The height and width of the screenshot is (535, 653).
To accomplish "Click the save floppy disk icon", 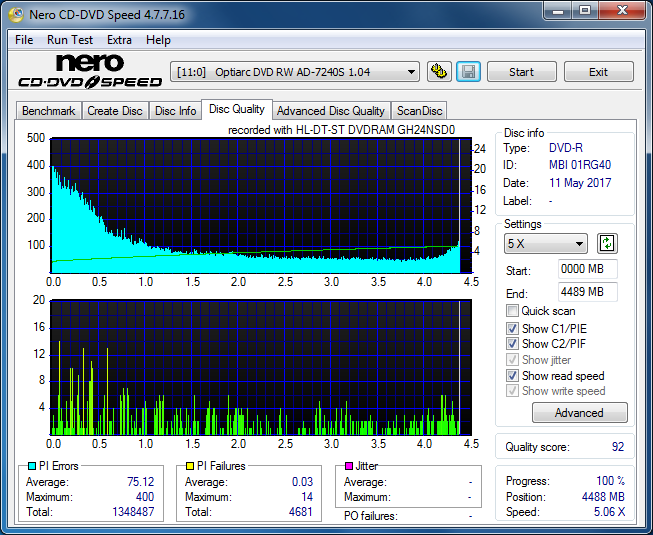I will point(469,72).
